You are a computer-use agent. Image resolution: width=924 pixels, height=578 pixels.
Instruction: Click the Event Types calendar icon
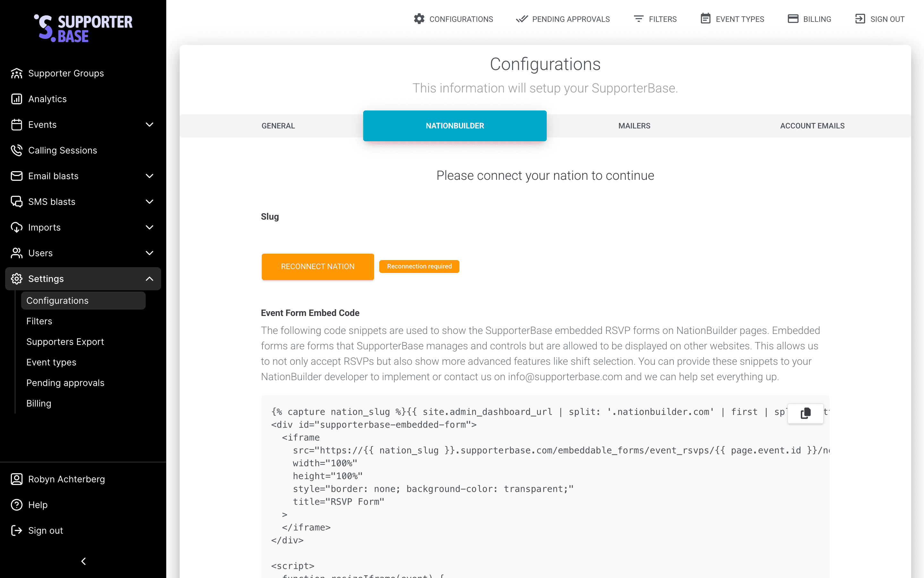click(705, 18)
